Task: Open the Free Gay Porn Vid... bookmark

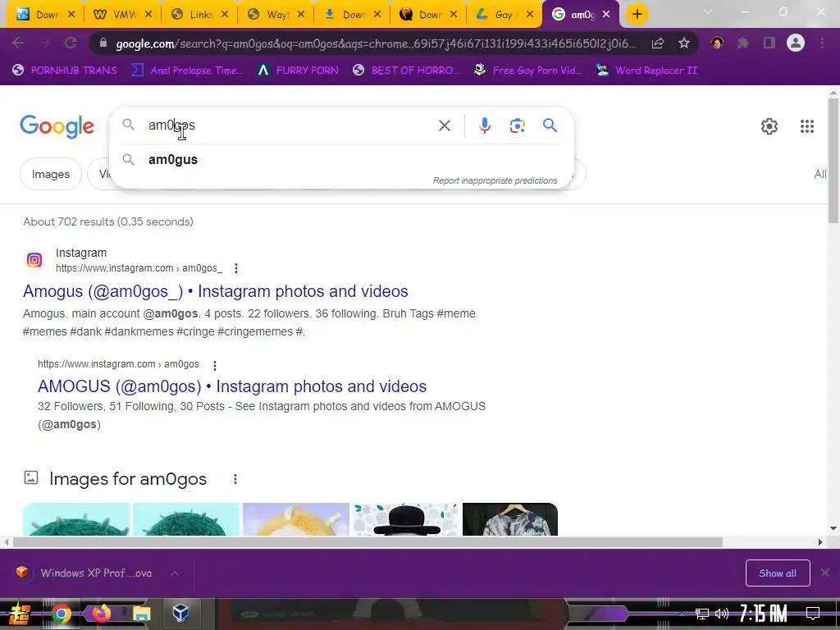Action: [528, 71]
